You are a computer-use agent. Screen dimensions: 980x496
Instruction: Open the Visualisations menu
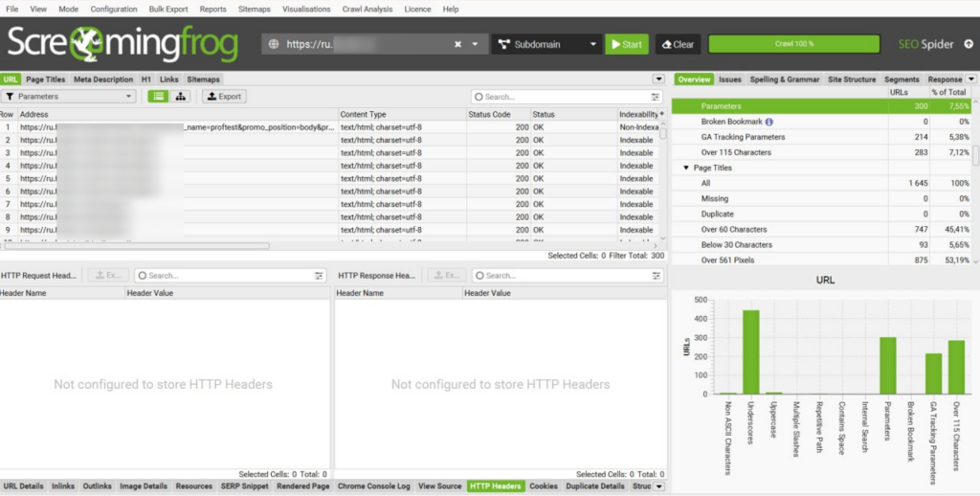tap(306, 9)
